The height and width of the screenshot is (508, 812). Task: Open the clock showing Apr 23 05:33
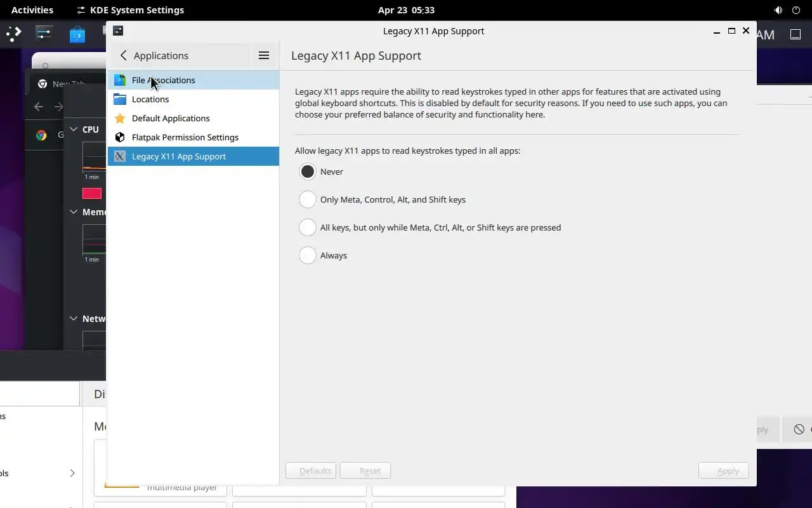(x=406, y=10)
